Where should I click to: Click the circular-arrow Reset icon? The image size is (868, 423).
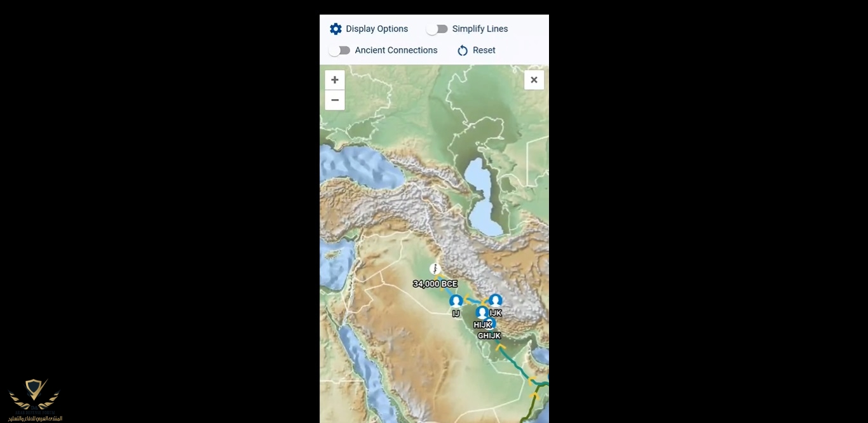point(463,51)
